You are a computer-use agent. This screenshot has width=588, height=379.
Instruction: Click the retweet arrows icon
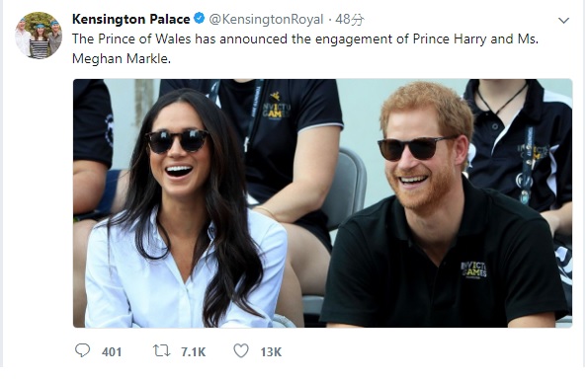click(162, 351)
